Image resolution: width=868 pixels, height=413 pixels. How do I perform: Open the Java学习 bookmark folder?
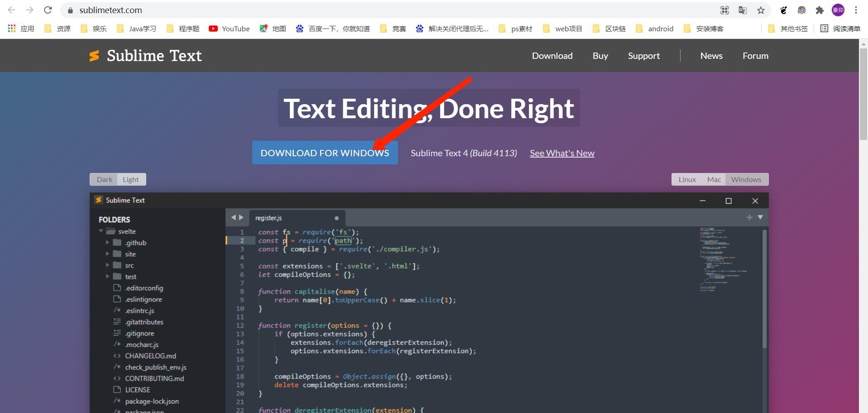click(x=136, y=29)
